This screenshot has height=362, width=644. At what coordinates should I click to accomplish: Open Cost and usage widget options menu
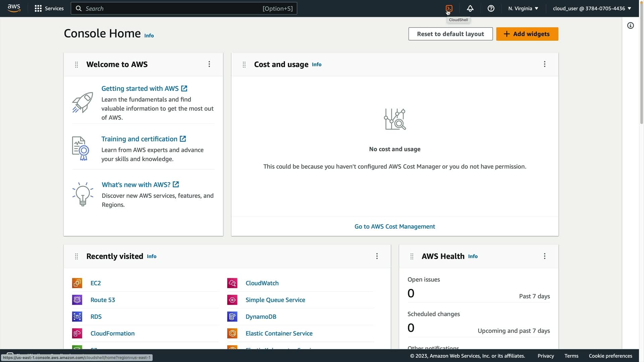pos(544,64)
